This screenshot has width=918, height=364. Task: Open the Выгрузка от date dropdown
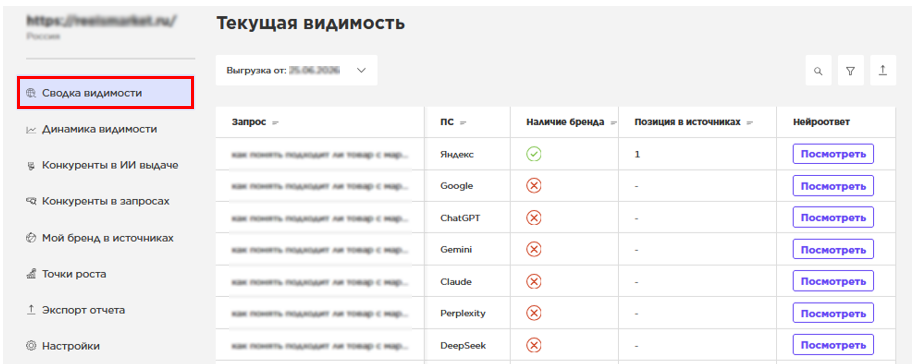pyautogui.click(x=296, y=70)
